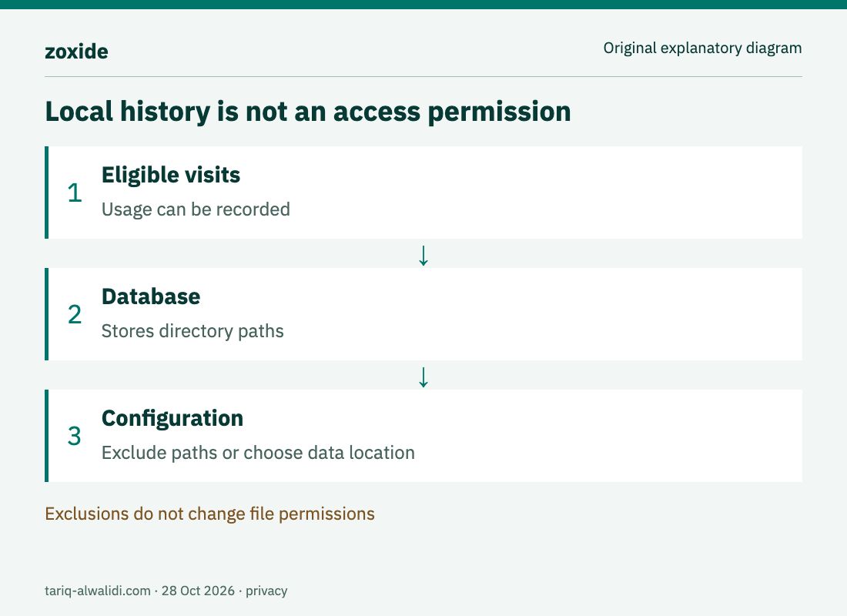The width and height of the screenshot is (847, 616).
Task: Click 'Usage can be recorded' description
Action: (196, 209)
